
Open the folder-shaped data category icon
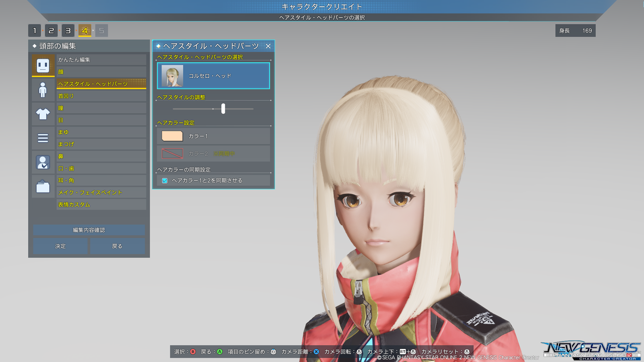pyautogui.click(x=43, y=186)
